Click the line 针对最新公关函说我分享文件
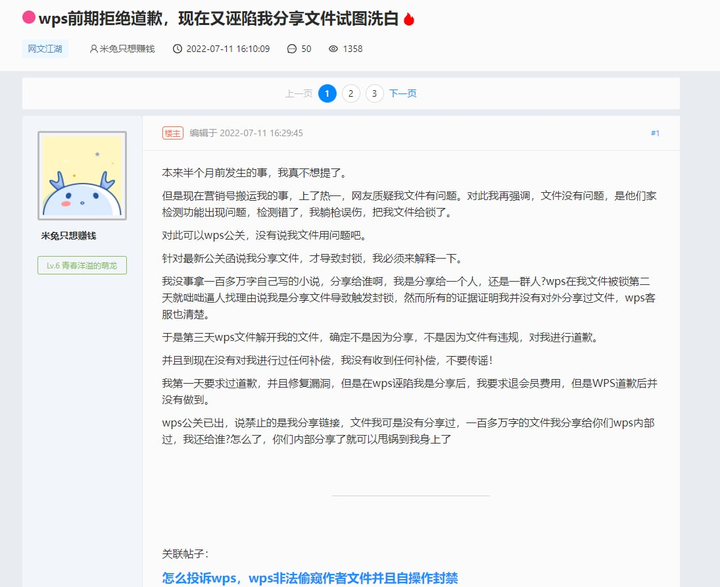The height and width of the screenshot is (587, 720). [313, 258]
